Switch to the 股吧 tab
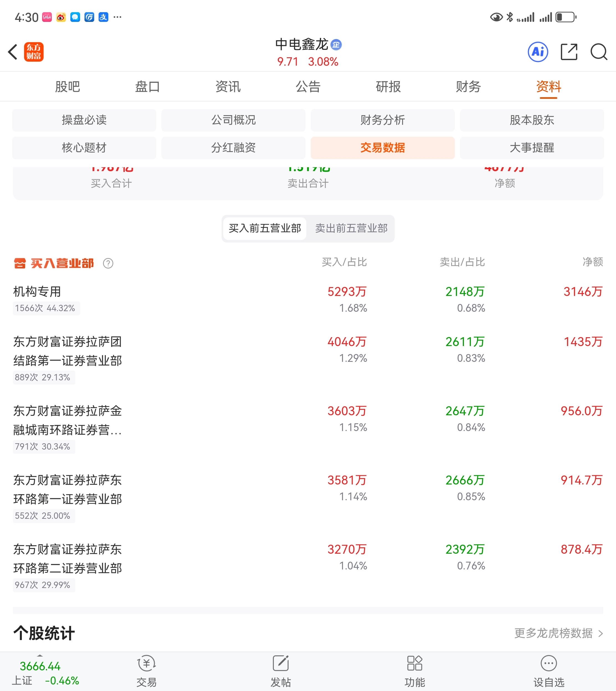This screenshot has height=691, width=616. click(x=67, y=87)
